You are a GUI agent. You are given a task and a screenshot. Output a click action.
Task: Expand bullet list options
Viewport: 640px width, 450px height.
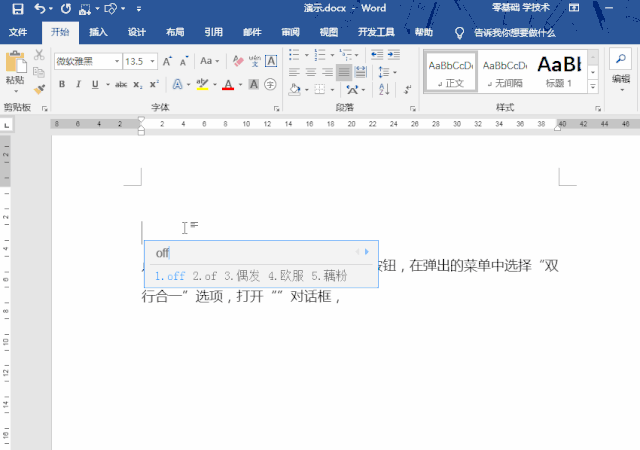click(x=307, y=55)
